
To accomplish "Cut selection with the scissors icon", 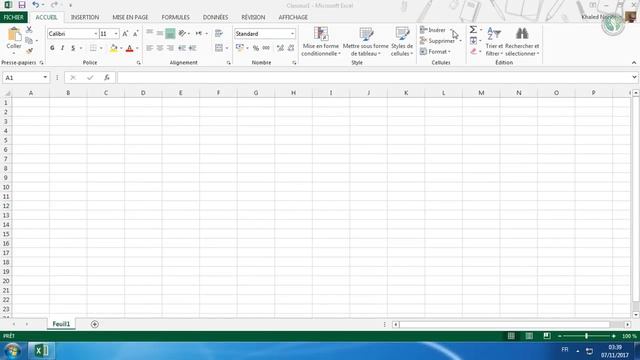I will pyautogui.click(x=29, y=30).
